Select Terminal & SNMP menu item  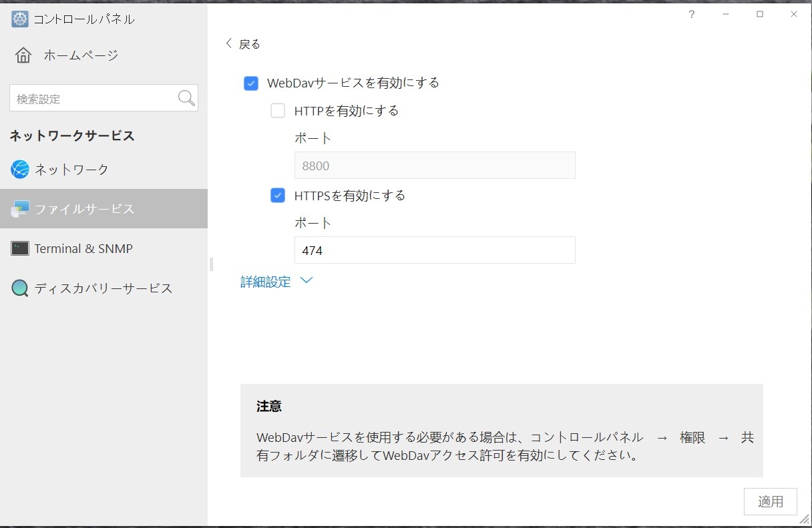click(83, 249)
